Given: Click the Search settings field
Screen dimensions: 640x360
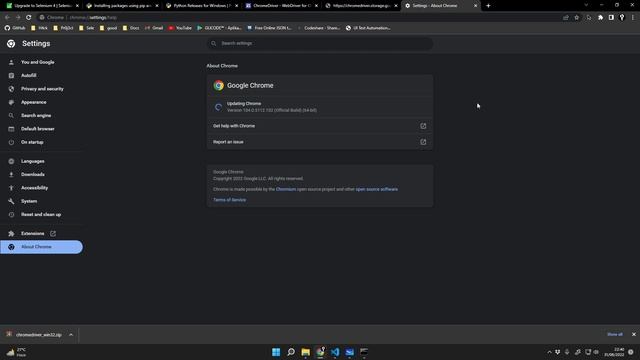Looking at the screenshot, I should pos(320,43).
